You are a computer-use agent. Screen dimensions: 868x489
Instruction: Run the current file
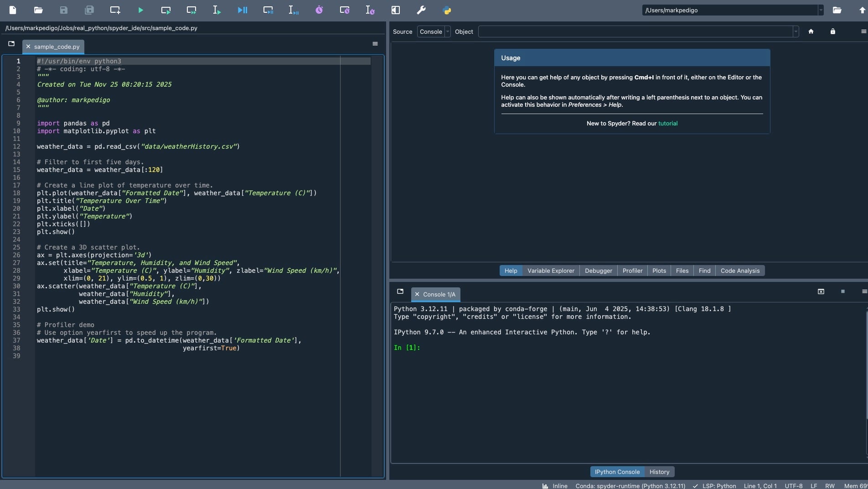tap(140, 10)
